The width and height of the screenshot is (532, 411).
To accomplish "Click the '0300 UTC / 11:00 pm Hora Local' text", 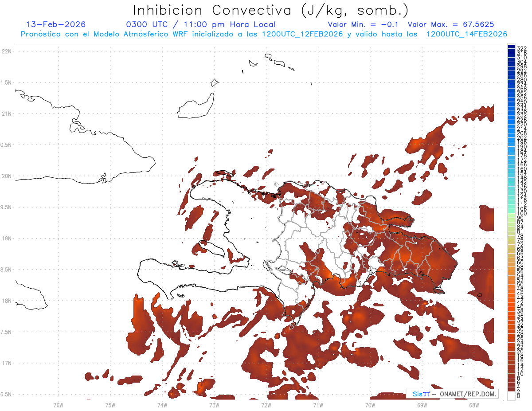I will (201, 24).
